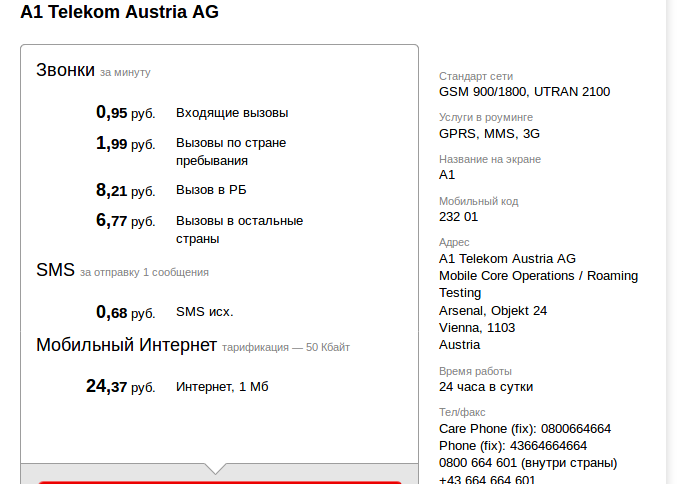
Task: Select the 24 часа в сутки value
Action: [486, 387]
